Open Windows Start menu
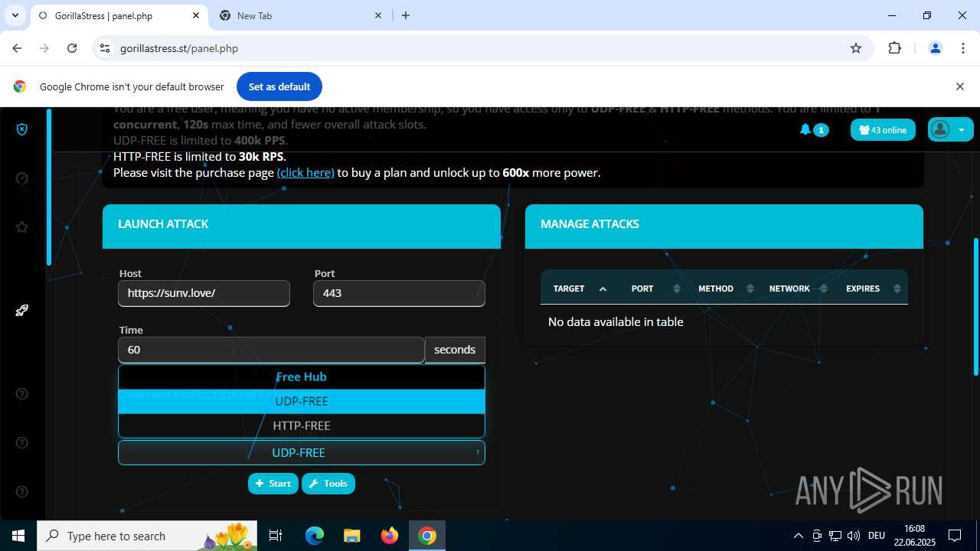The height and width of the screenshot is (551, 980). (x=18, y=536)
